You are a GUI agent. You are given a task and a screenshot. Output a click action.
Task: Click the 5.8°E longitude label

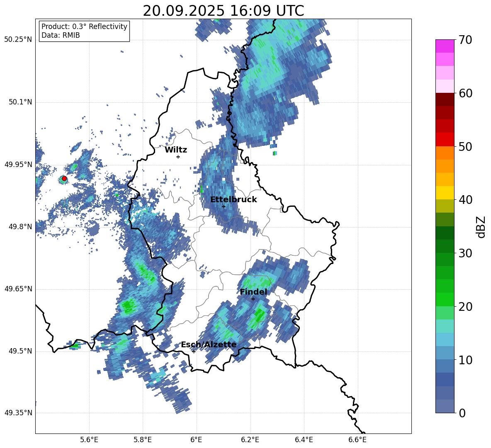tap(143, 440)
